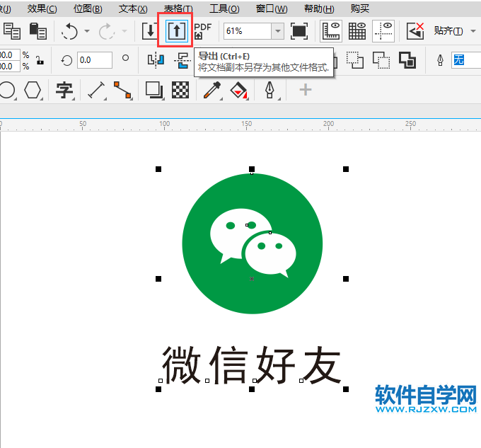Click the full-screen preview icon
481x448 pixels.
pyautogui.click(x=299, y=31)
